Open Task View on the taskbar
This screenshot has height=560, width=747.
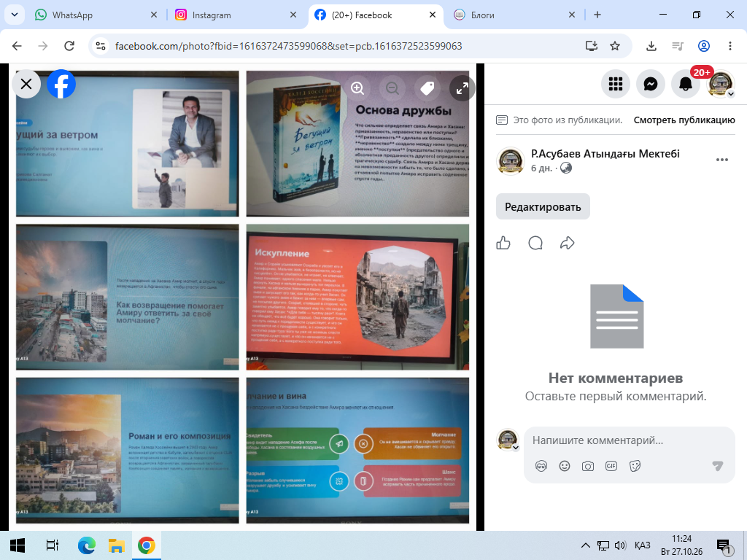point(52,545)
